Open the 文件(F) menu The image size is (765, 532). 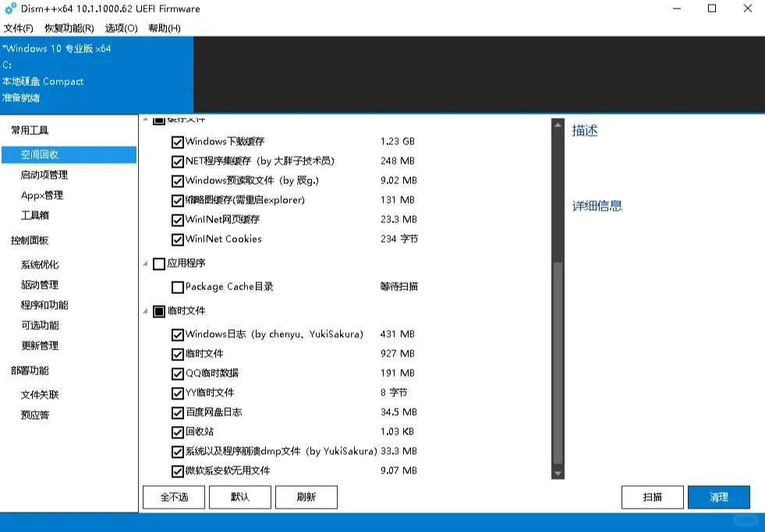point(19,28)
